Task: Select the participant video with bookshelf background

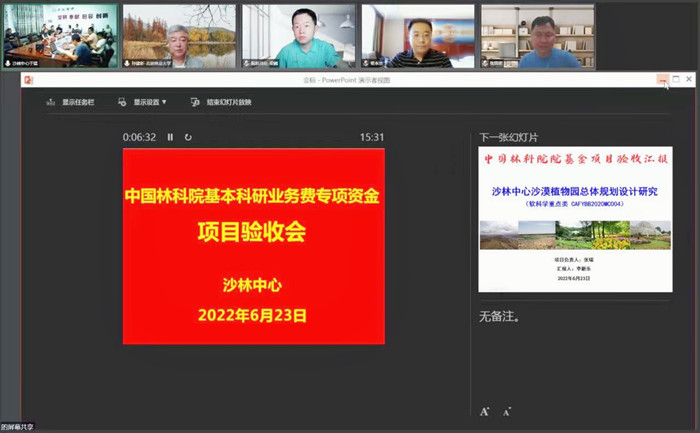Action: tap(538, 37)
